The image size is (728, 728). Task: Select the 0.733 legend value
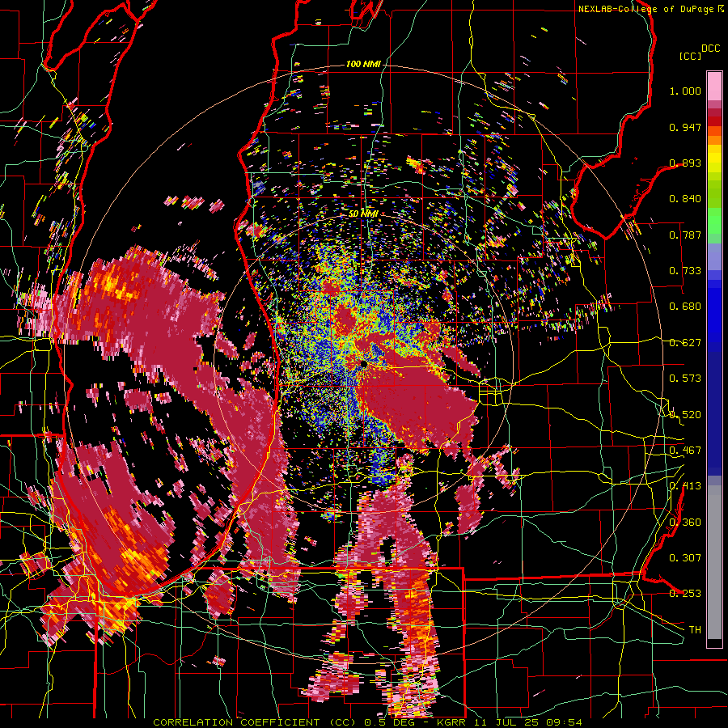(685, 271)
